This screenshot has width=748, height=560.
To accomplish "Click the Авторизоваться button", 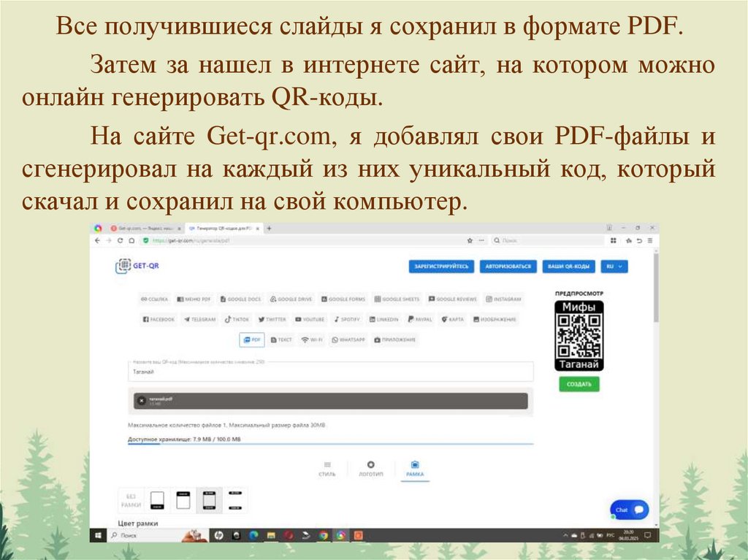I will click(508, 266).
